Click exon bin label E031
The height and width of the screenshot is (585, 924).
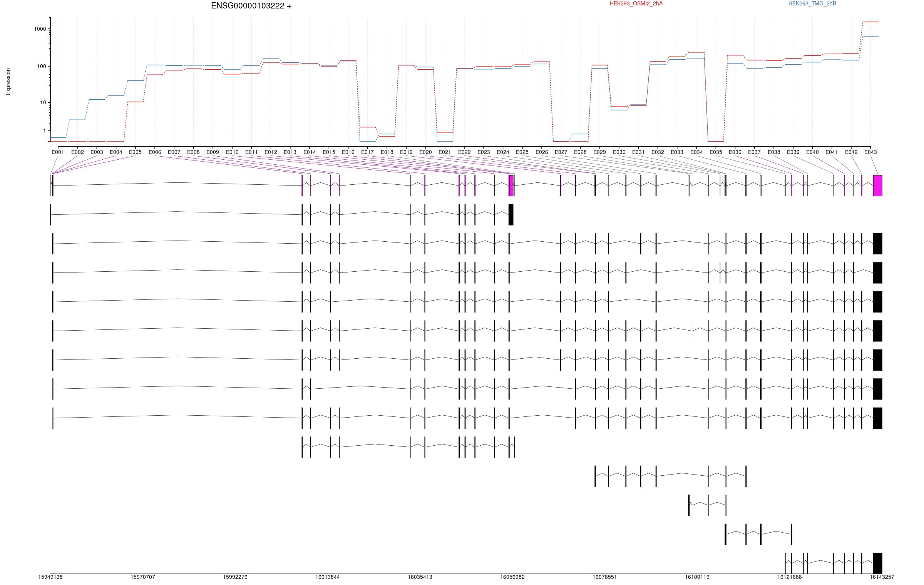pos(638,152)
